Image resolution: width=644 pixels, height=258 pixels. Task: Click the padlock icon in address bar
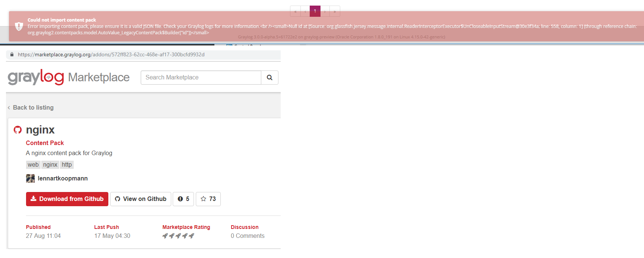coord(12,54)
